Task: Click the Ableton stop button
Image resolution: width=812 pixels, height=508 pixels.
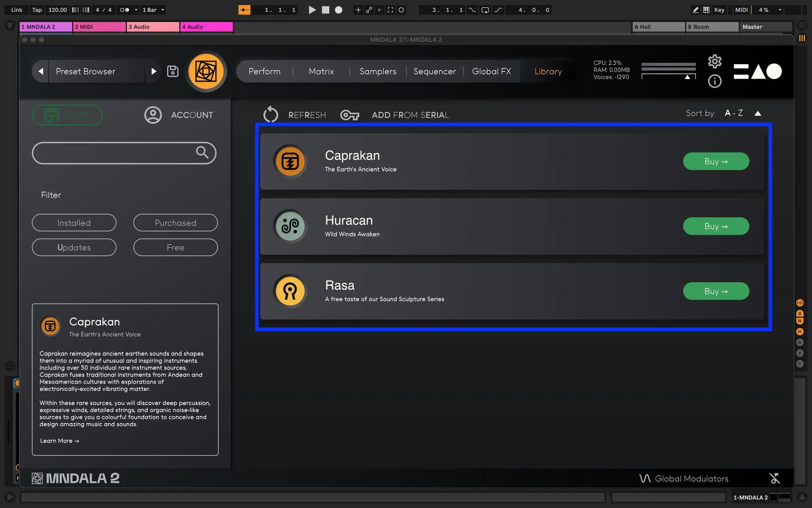Action: click(325, 10)
